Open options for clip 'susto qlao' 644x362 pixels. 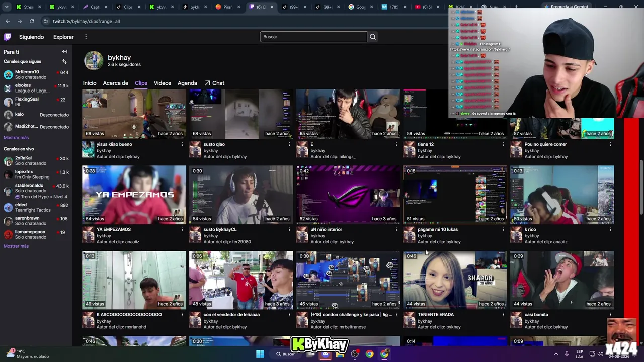coord(289,144)
